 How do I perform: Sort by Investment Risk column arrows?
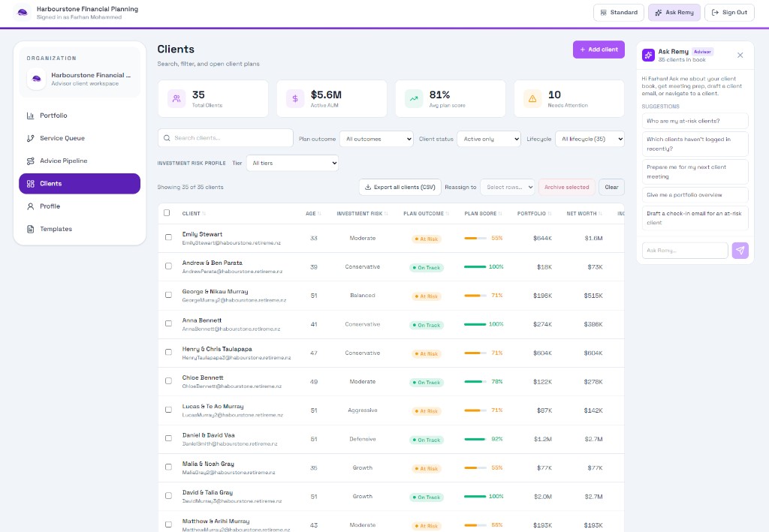tap(386, 214)
